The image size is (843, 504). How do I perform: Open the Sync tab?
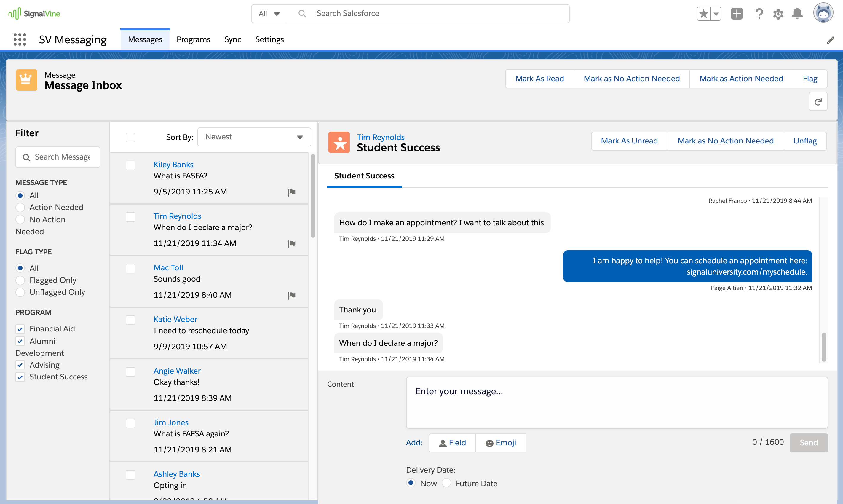(233, 39)
